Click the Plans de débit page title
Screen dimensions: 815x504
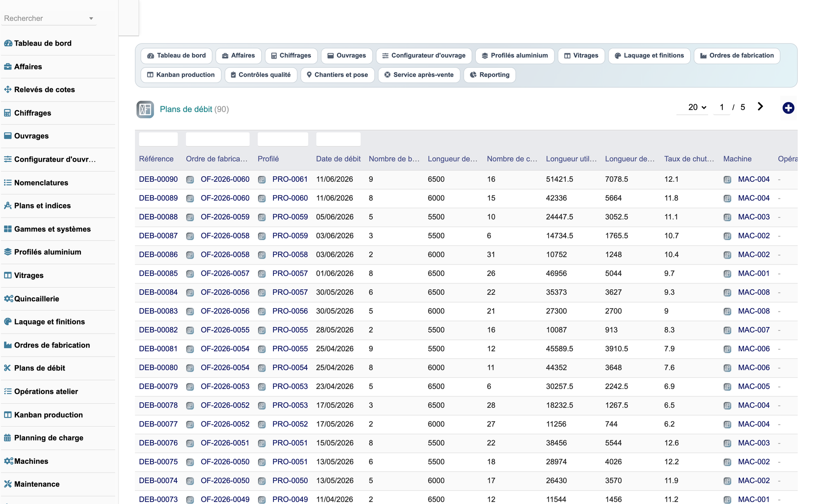click(186, 109)
